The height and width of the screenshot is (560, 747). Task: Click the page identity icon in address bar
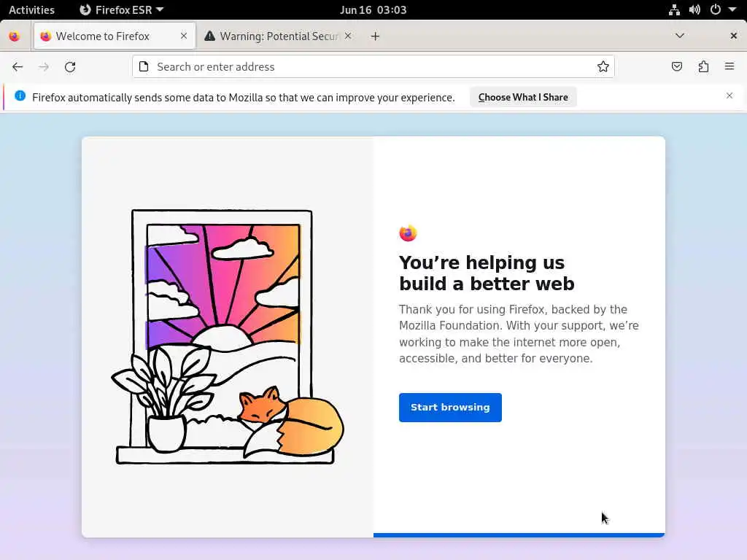click(x=144, y=66)
